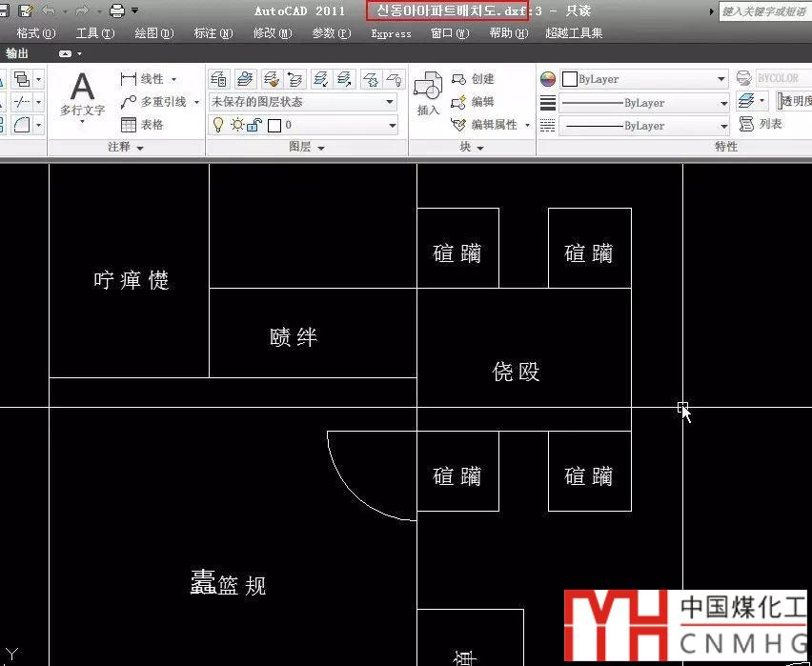
Task: Click Make Object's Layer Current icon
Action: pos(245,79)
